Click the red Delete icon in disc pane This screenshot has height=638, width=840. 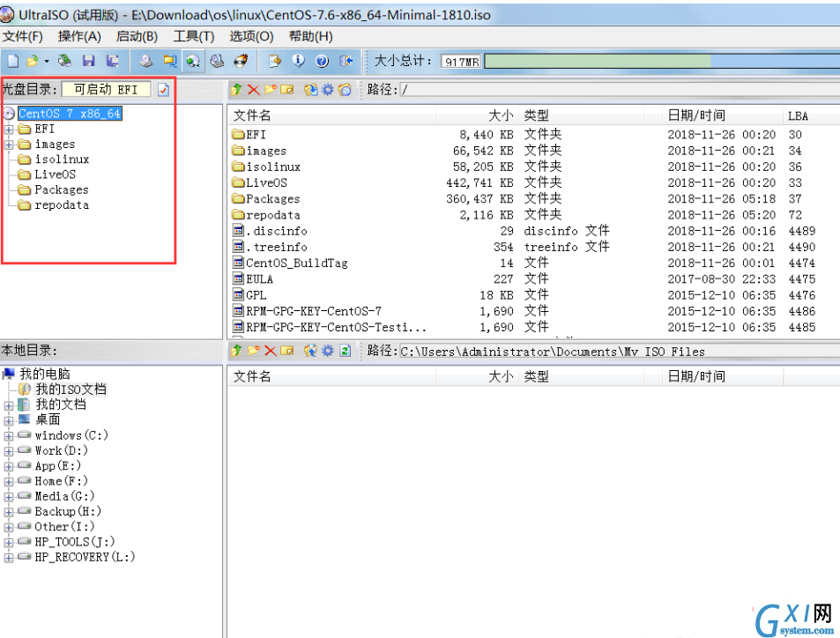[x=253, y=90]
